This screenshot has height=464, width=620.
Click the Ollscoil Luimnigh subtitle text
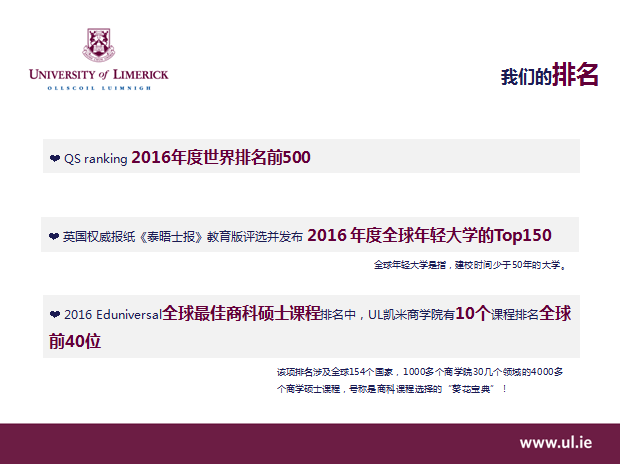(x=99, y=88)
